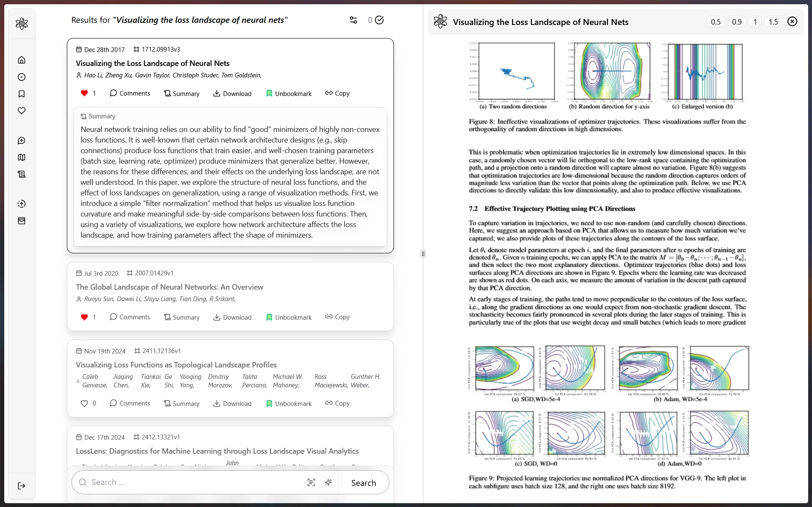Image resolution: width=812 pixels, height=507 pixels.
Task: Open search filter settings sliders icon
Action: (353, 20)
